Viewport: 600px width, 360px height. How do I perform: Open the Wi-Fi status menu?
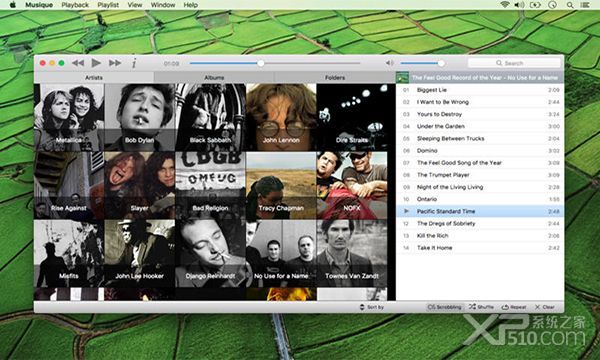[x=505, y=5]
